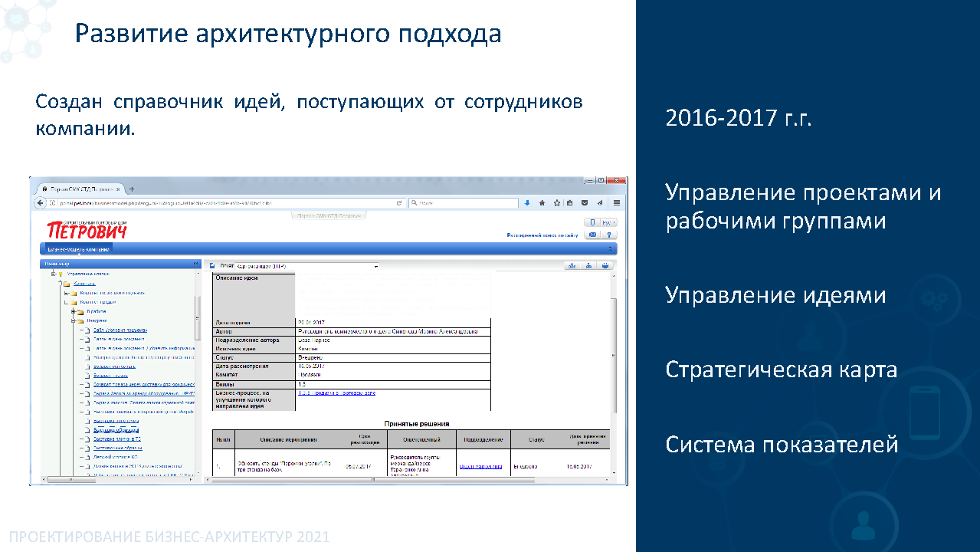Open the department link in decisions table row
Screen dimensions: 980x552
tap(480, 466)
